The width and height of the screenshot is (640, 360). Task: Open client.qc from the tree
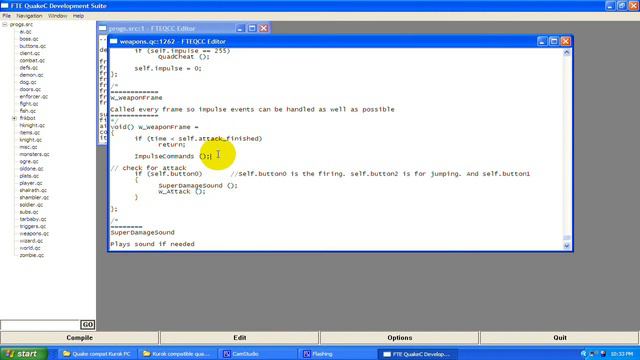(30, 53)
